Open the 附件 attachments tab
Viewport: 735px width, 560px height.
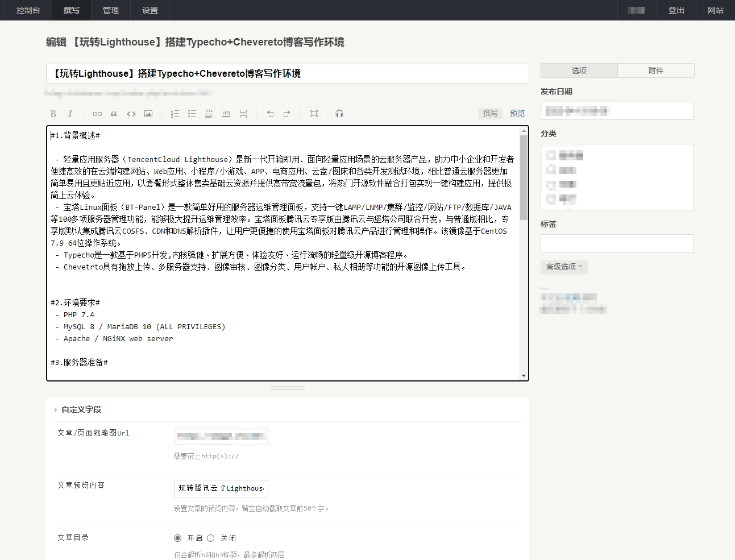click(656, 70)
